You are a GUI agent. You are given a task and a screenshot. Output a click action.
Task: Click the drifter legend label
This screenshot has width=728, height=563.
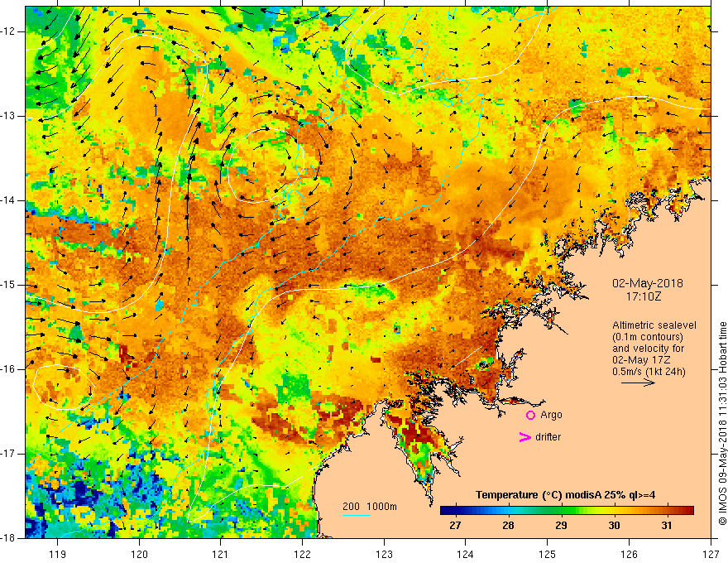(x=548, y=437)
